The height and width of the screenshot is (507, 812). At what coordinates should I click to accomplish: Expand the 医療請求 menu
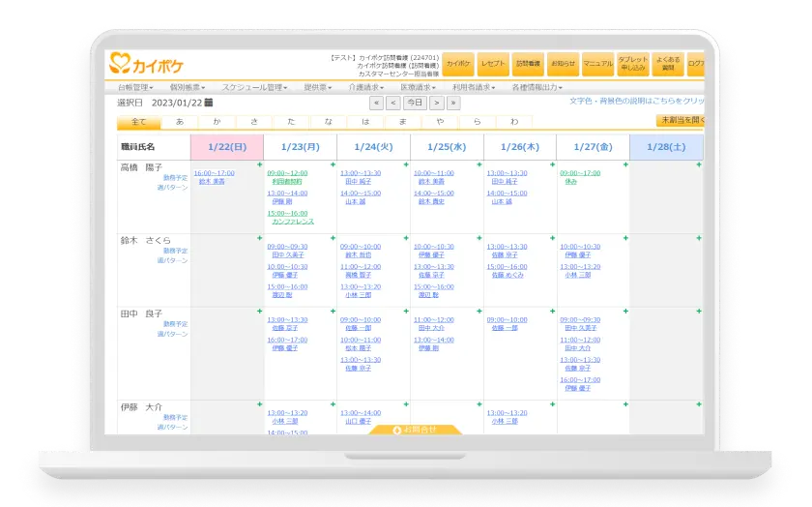point(418,88)
